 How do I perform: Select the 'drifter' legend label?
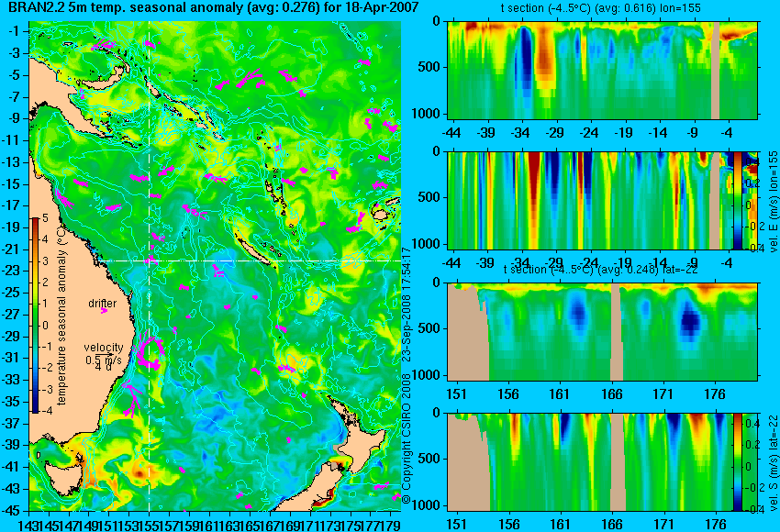tap(103, 304)
